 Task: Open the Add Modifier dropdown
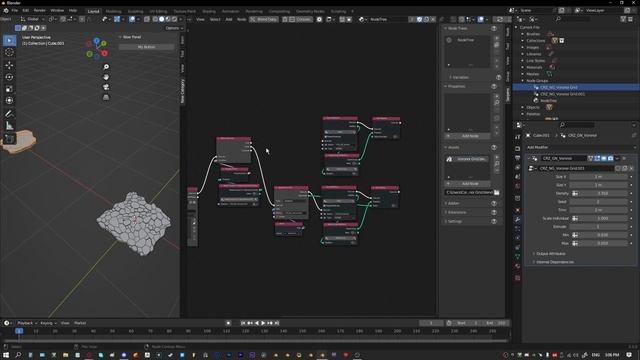[x=580, y=147]
